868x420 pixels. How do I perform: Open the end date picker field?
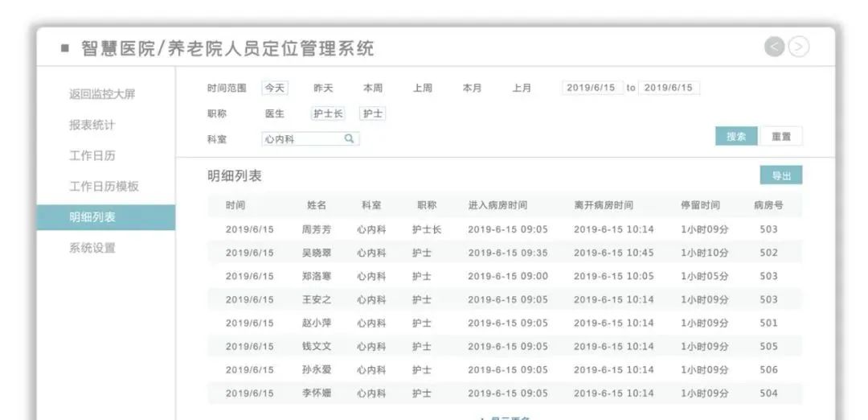coord(669,89)
